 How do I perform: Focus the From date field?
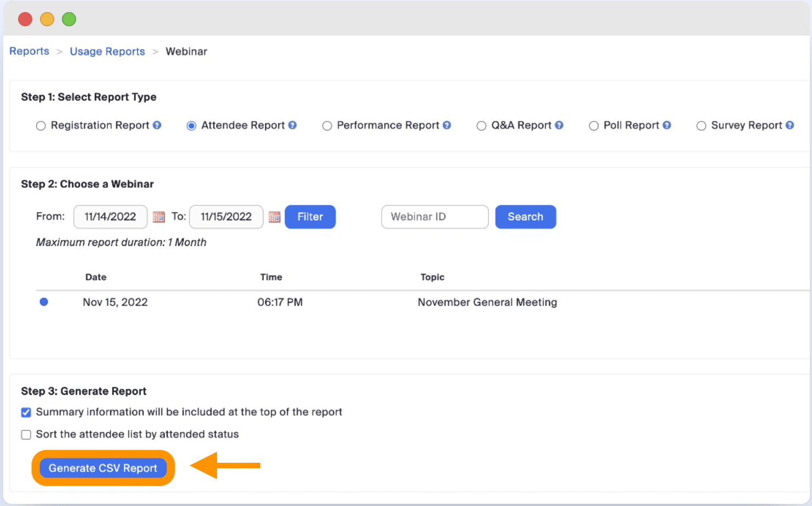(110, 217)
